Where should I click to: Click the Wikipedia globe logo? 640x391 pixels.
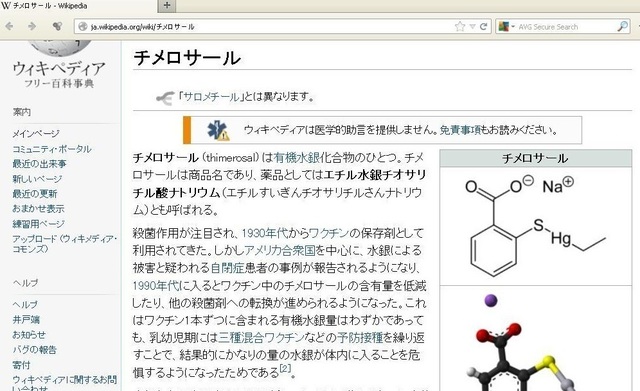pos(61,48)
